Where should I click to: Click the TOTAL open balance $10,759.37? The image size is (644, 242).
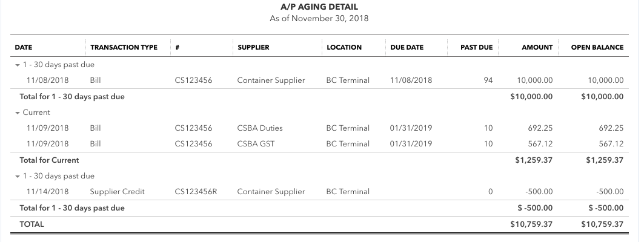click(602, 224)
